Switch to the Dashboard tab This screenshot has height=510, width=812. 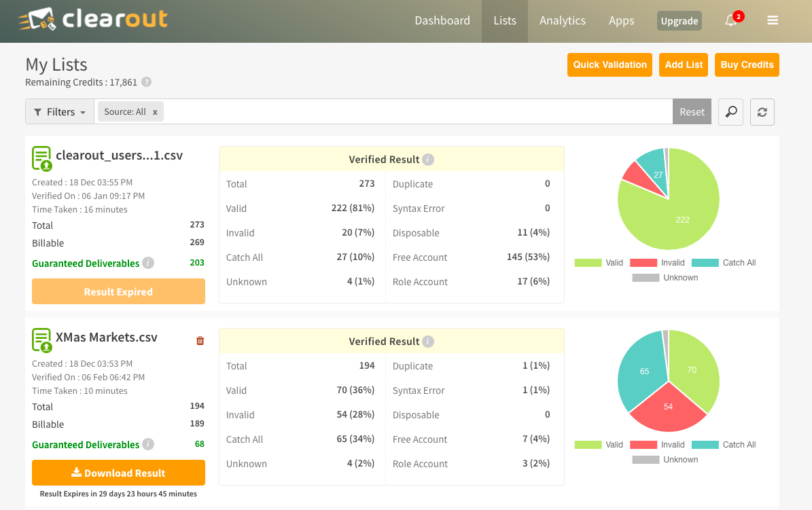[x=442, y=20]
